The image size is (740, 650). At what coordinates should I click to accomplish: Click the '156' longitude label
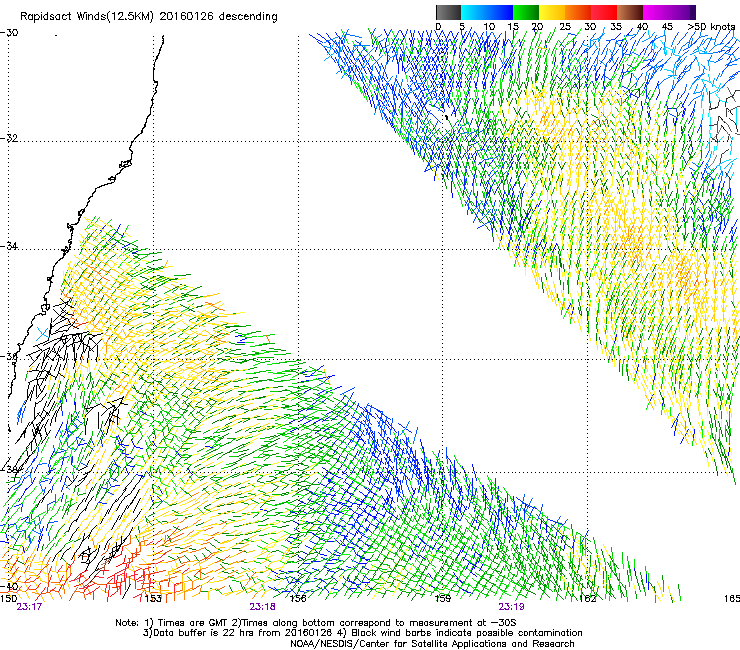point(298,598)
